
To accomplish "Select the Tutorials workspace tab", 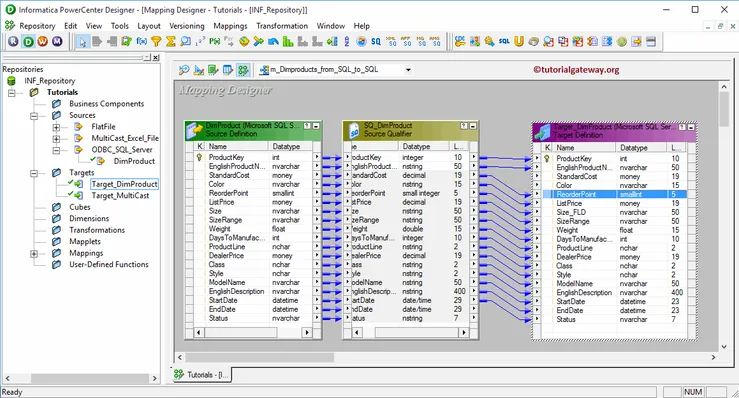I will point(202,375).
